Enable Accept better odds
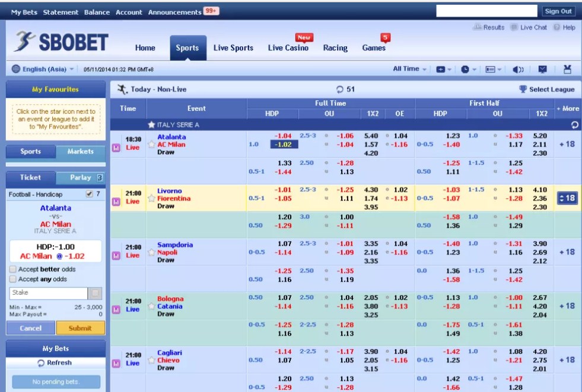 pyautogui.click(x=13, y=269)
